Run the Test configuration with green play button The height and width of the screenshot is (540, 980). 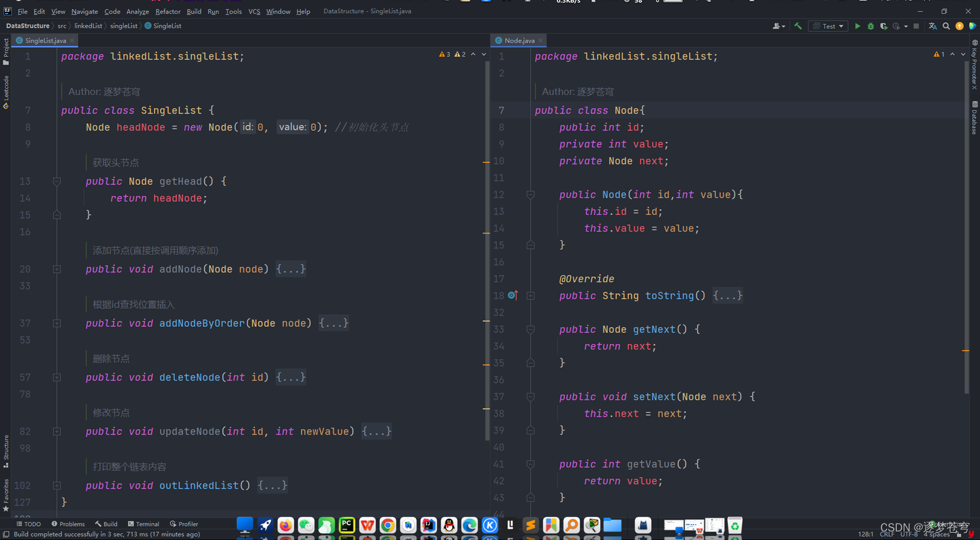tap(857, 26)
